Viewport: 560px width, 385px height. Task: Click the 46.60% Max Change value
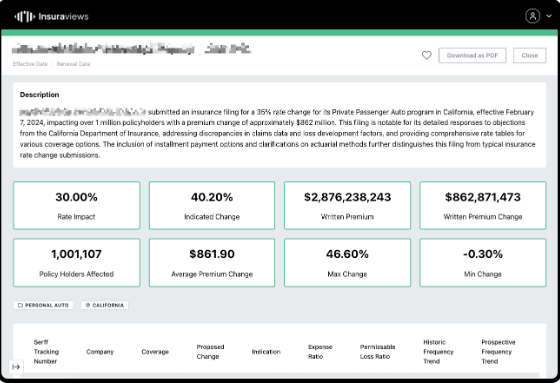pos(347,254)
